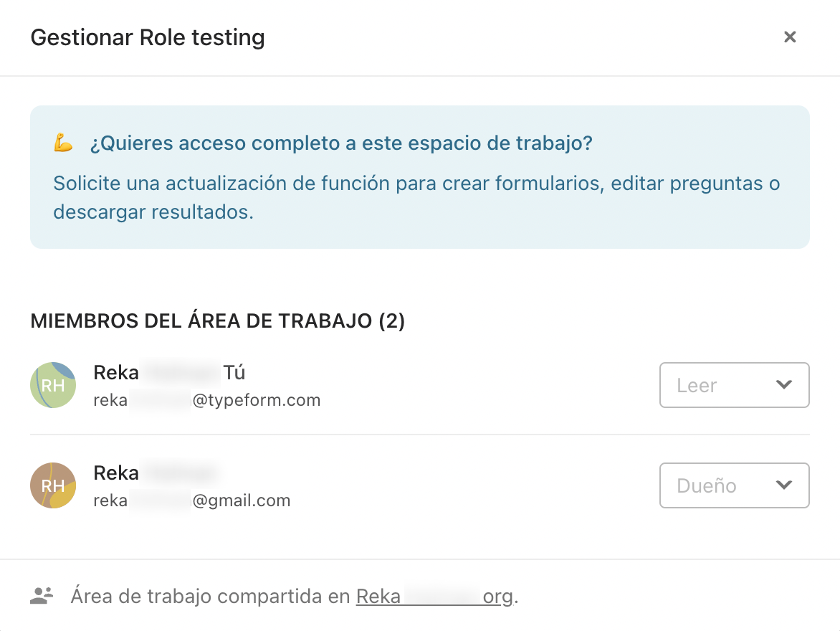The width and height of the screenshot is (840, 631).
Task: Click the Tú label beside Reka
Action: [234, 373]
